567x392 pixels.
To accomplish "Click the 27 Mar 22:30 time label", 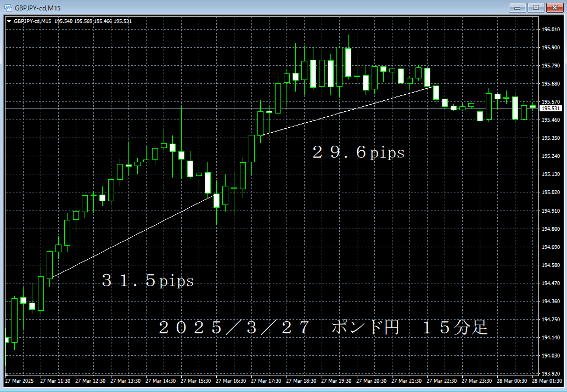I will pos(442,381).
